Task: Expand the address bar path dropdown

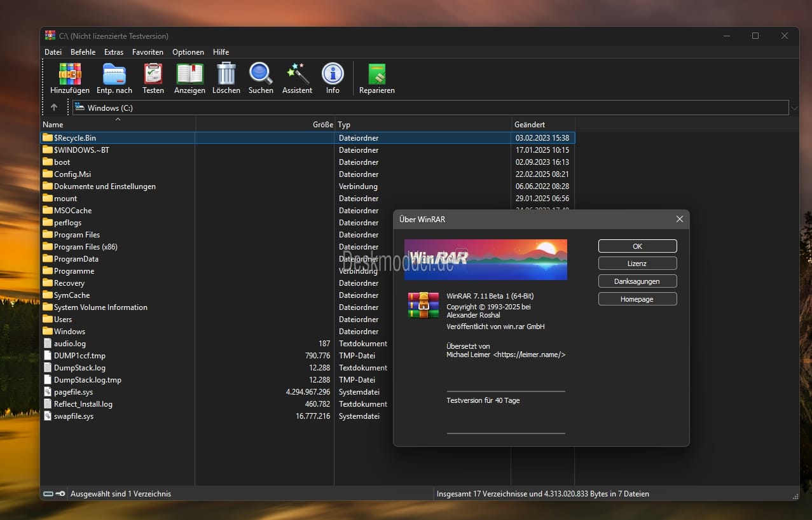Action: pos(794,108)
